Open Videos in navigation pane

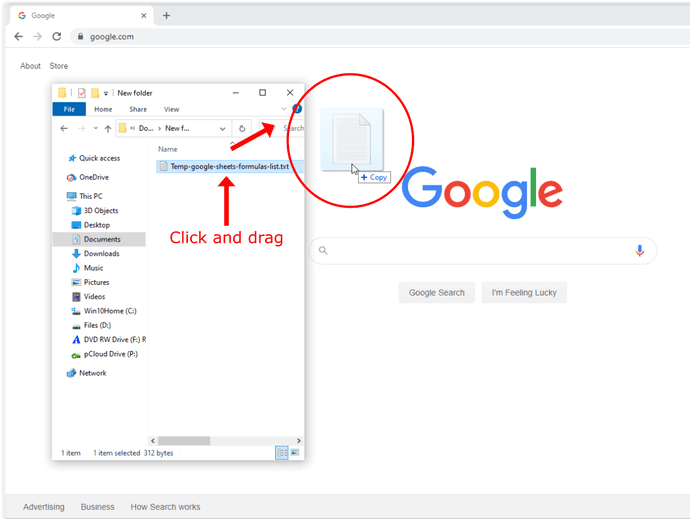click(94, 297)
